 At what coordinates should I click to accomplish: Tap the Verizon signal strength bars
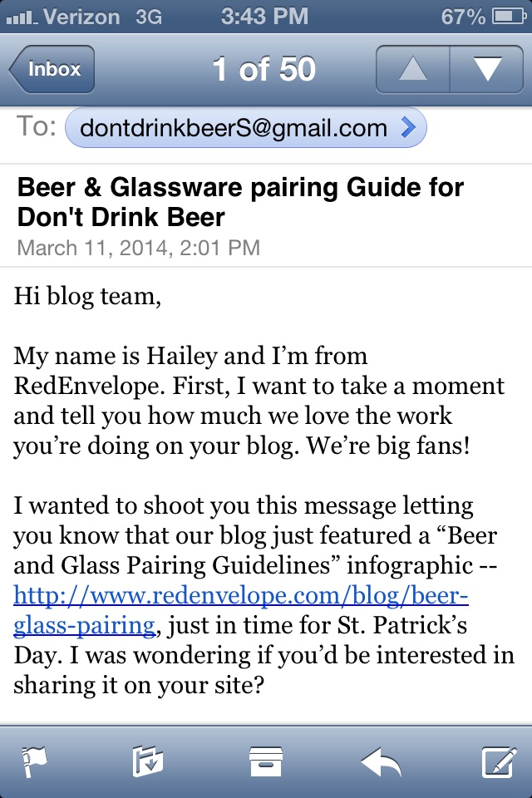pyautogui.click(x=20, y=17)
